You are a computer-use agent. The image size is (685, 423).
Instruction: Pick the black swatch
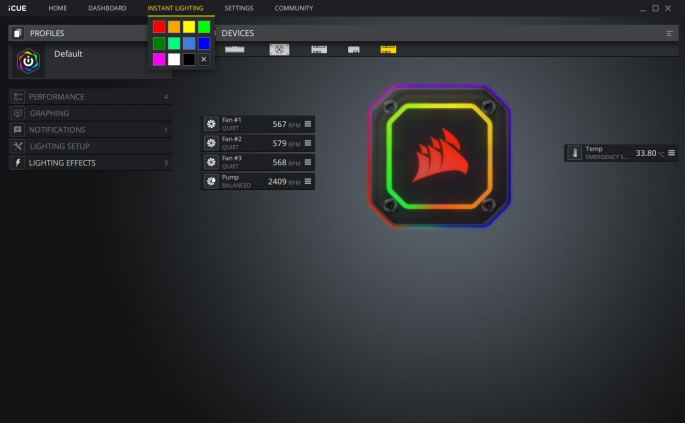pos(189,59)
